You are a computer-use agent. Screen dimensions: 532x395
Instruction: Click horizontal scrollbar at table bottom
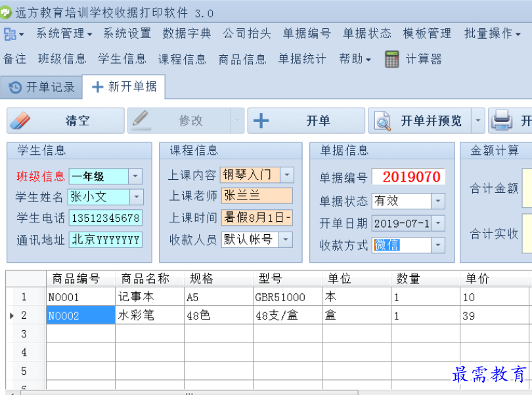pos(189,392)
